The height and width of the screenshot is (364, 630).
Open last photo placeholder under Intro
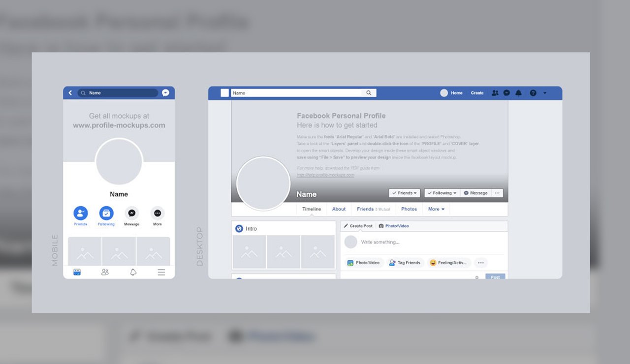click(317, 252)
